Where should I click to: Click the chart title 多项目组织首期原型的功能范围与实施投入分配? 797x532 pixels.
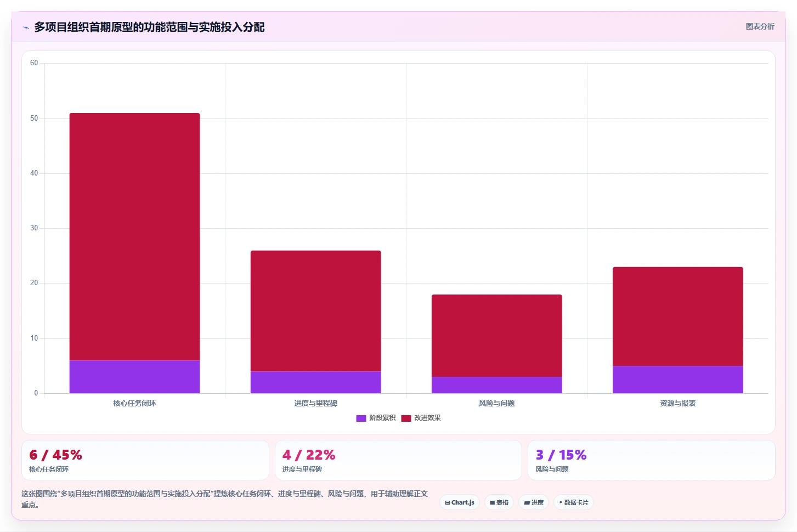tap(149, 27)
